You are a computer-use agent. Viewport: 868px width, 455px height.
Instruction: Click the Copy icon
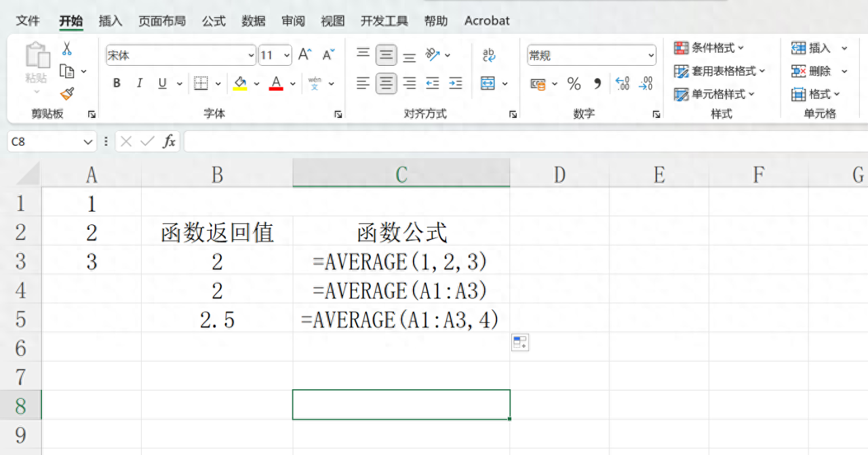tap(66, 71)
